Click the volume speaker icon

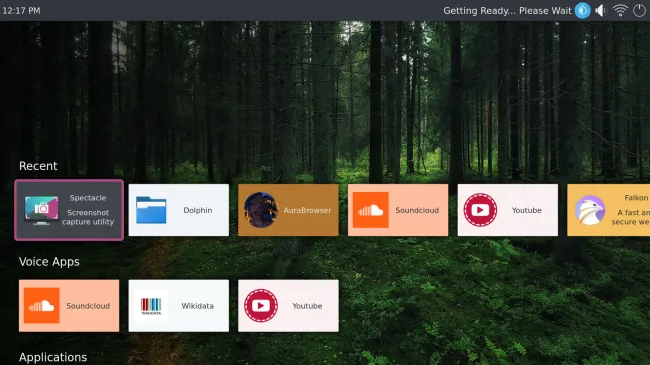(600, 10)
